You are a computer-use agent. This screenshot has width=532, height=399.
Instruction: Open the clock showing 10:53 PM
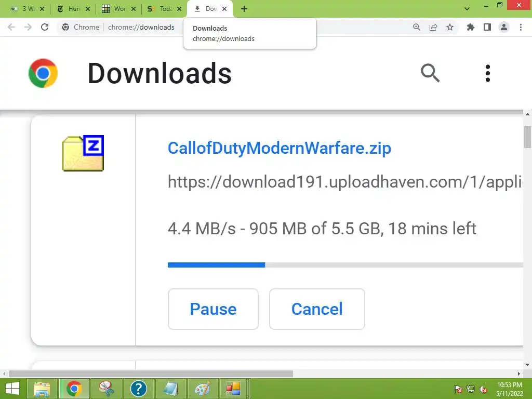[x=510, y=389]
